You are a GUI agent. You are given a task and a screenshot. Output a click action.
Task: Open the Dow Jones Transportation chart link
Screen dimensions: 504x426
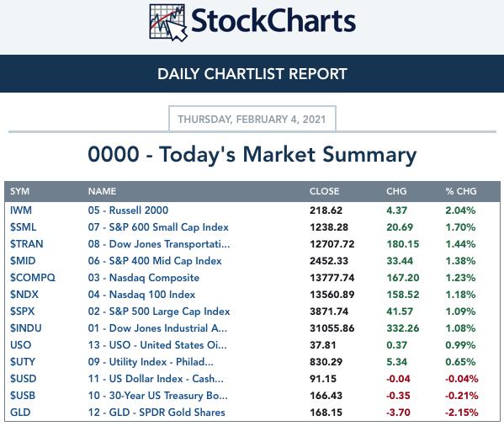click(x=159, y=244)
